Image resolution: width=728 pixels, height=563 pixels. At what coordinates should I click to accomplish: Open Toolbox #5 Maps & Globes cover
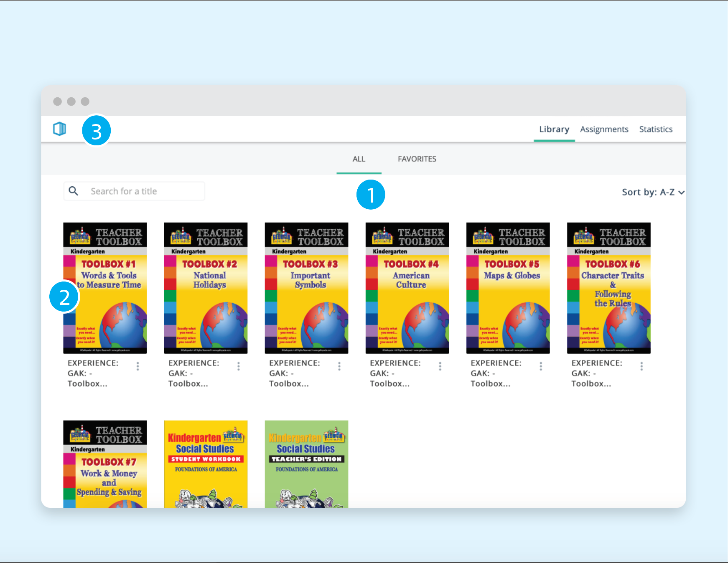508,288
